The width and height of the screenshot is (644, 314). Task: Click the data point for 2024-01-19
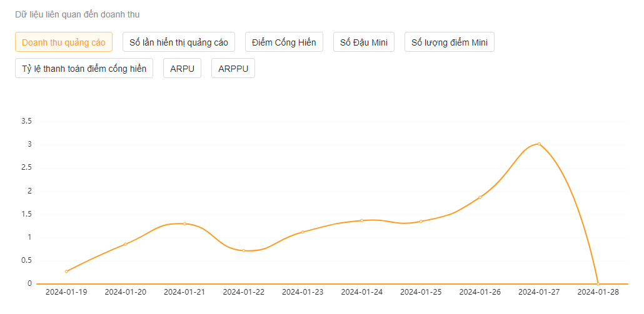(66, 272)
